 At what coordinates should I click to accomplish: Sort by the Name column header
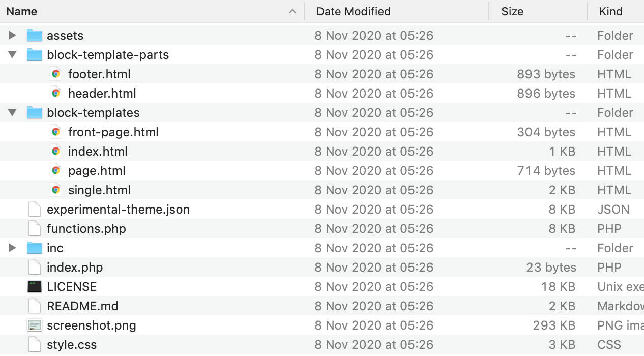22,11
